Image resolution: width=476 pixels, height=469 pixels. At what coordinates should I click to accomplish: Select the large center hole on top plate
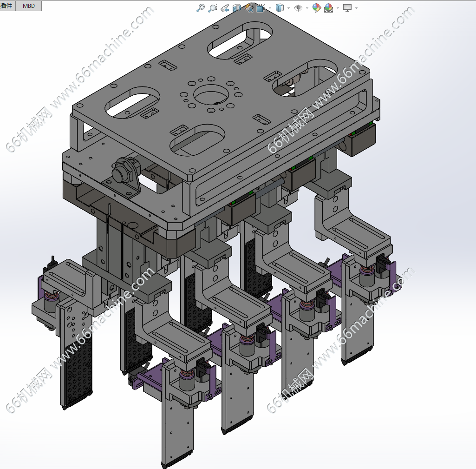click(212, 95)
